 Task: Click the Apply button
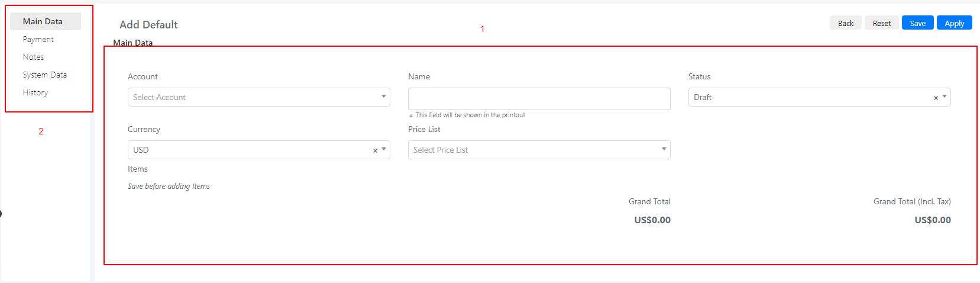point(955,23)
